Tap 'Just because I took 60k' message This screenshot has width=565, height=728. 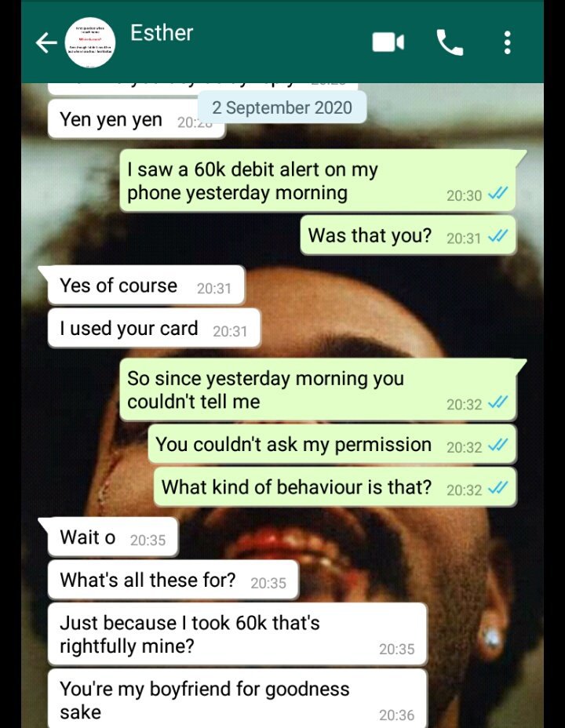(237, 634)
